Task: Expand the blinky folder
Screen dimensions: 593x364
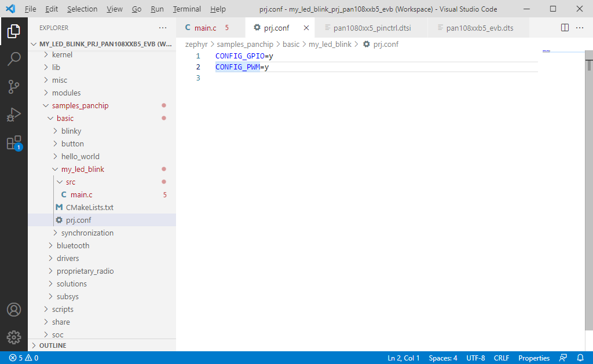Action: click(x=102, y=131)
